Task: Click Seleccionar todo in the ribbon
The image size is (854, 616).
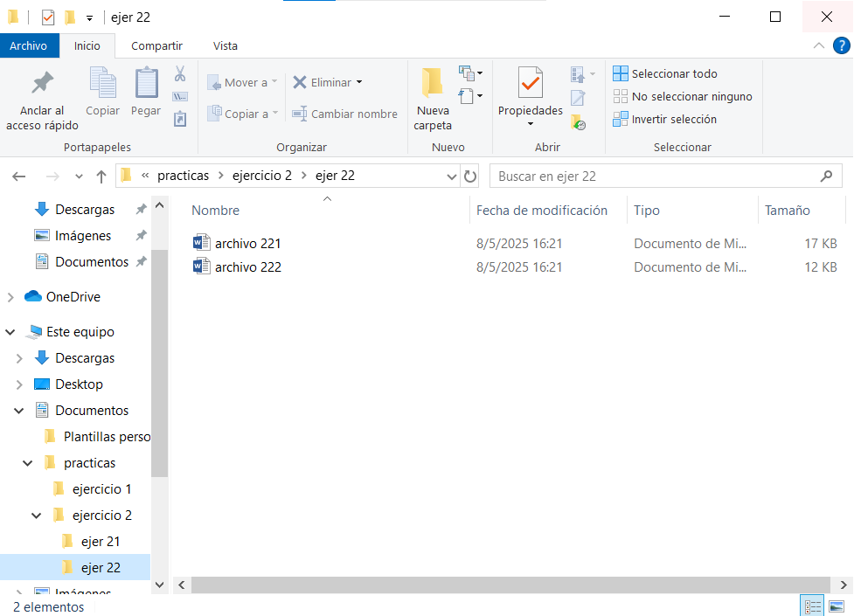Action: pyautogui.click(x=665, y=73)
